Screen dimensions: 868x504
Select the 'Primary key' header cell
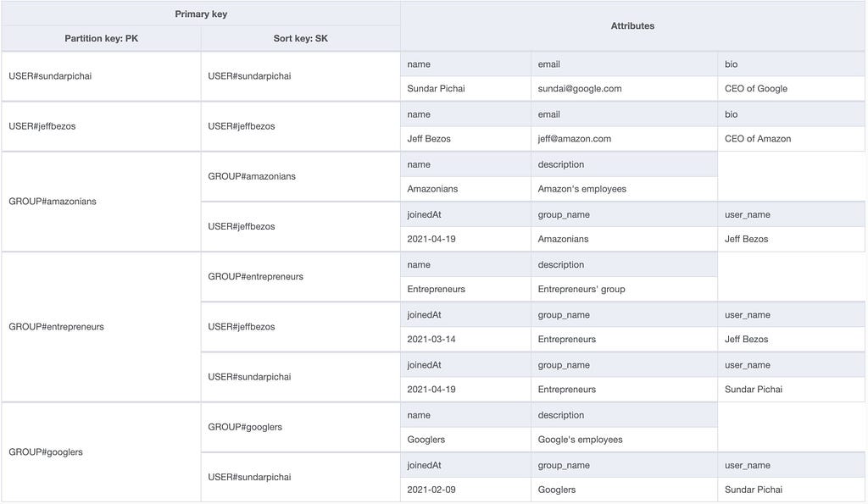point(200,14)
